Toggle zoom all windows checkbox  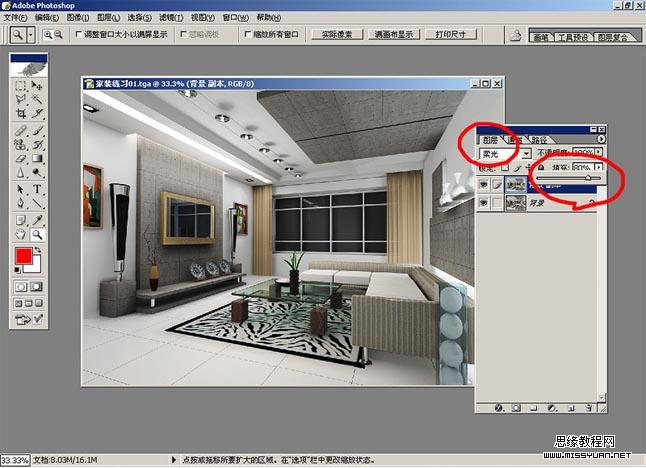click(248, 34)
